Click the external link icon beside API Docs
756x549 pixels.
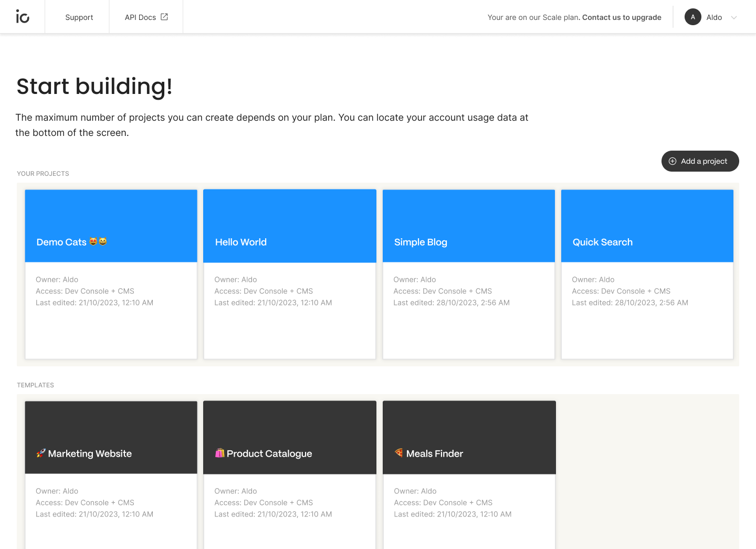(x=164, y=17)
